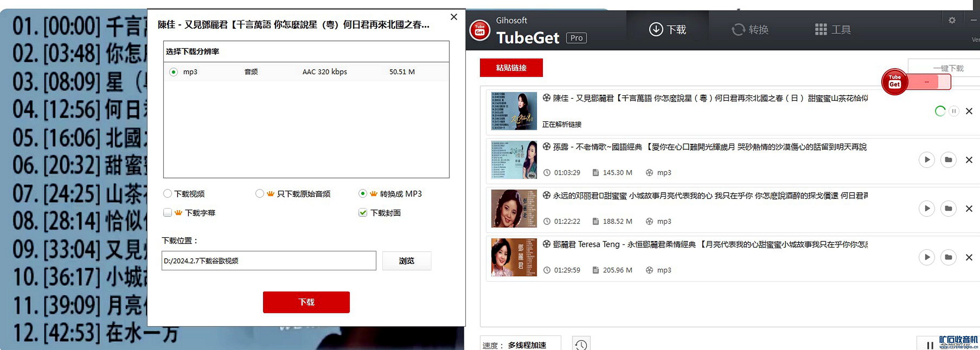Play the 孫露 不老情歌 mp3
980x350 pixels.
tap(927, 160)
